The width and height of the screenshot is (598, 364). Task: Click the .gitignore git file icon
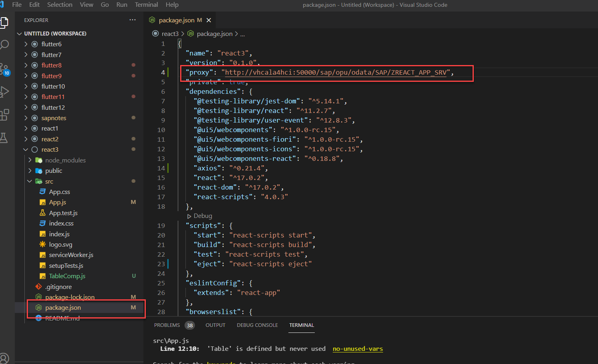pyautogui.click(x=39, y=287)
